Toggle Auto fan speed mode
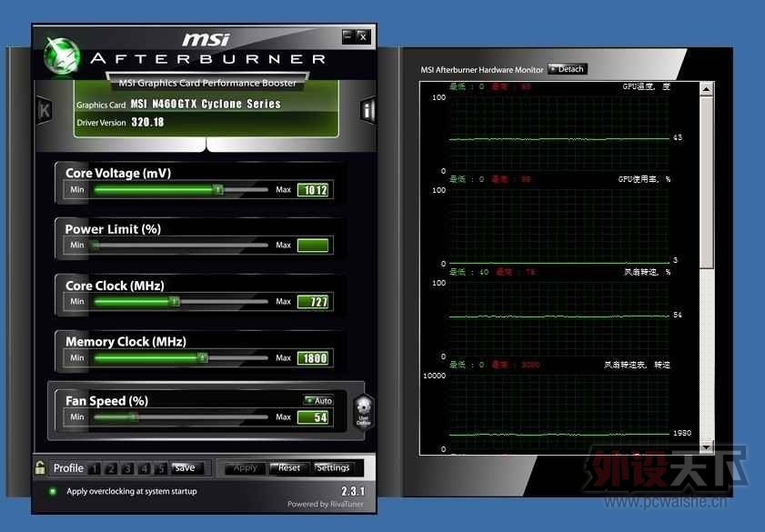The image size is (765, 532). tap(318, 400)
